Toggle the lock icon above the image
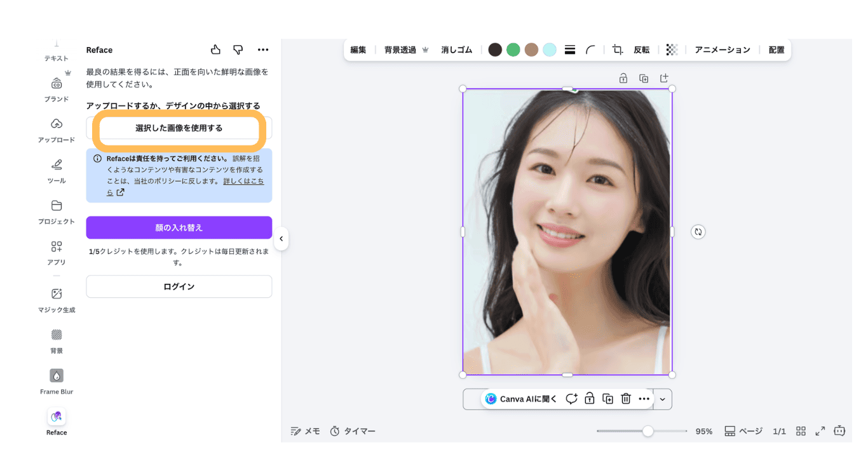This screenshot has height=475, width=868. point(623,78)
